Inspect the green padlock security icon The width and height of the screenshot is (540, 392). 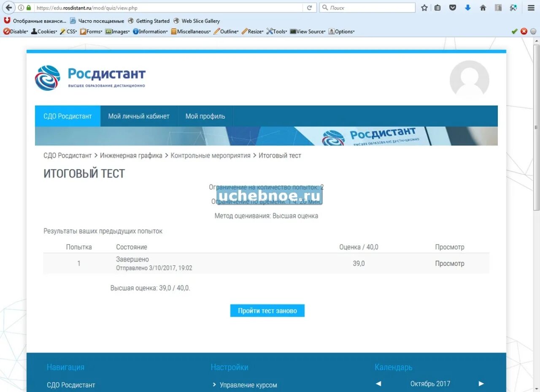coord(29,8)
